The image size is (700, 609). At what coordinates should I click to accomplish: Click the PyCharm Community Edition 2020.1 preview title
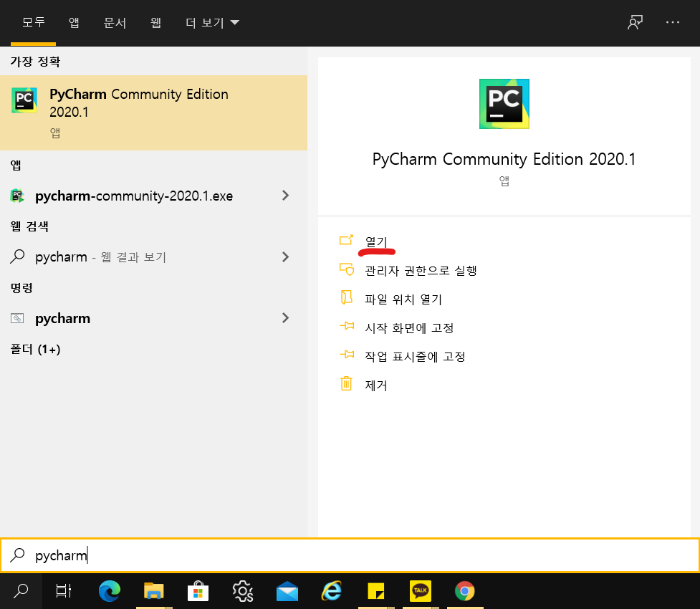[x=504, y=159]
